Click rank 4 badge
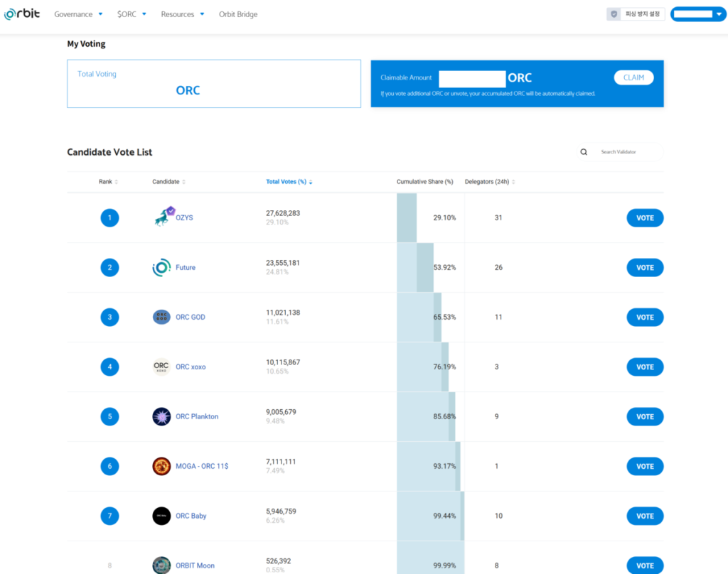728x574 pixels. (109, 367)
